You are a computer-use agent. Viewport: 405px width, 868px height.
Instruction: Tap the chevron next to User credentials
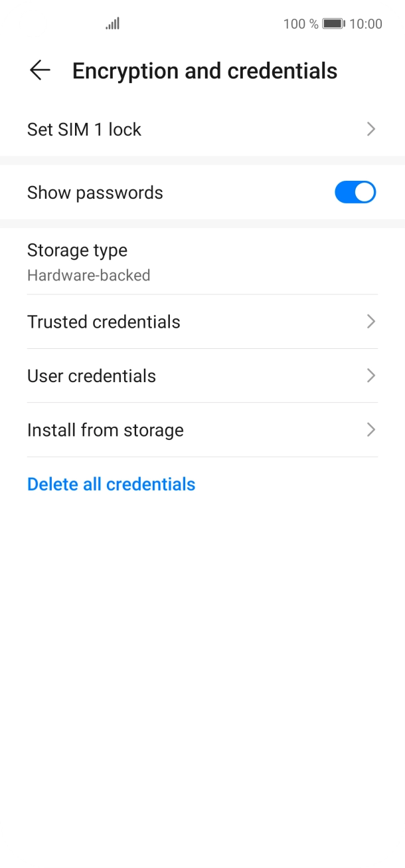click(371, 376)
